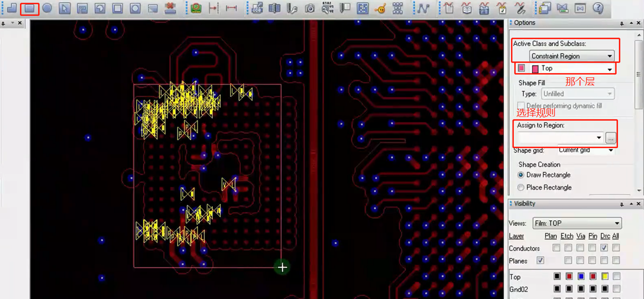Select the Shape Add Circle tool

(47, 8)
